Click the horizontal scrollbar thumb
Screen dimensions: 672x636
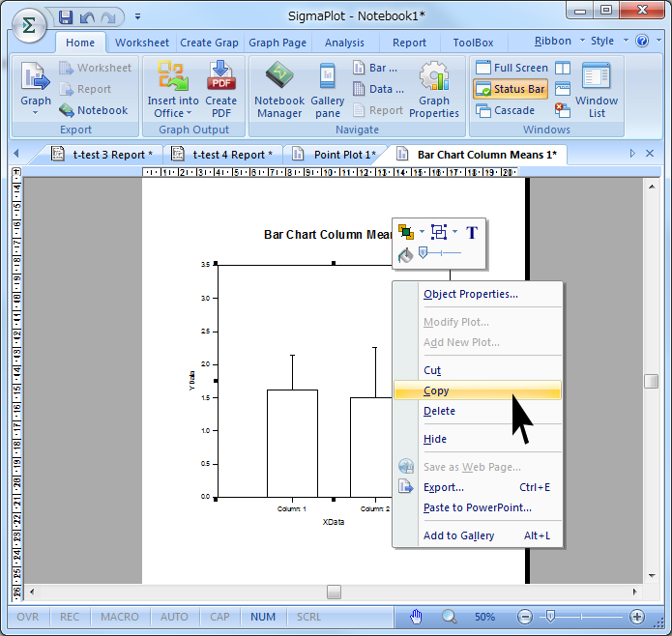tap(334, 593)
